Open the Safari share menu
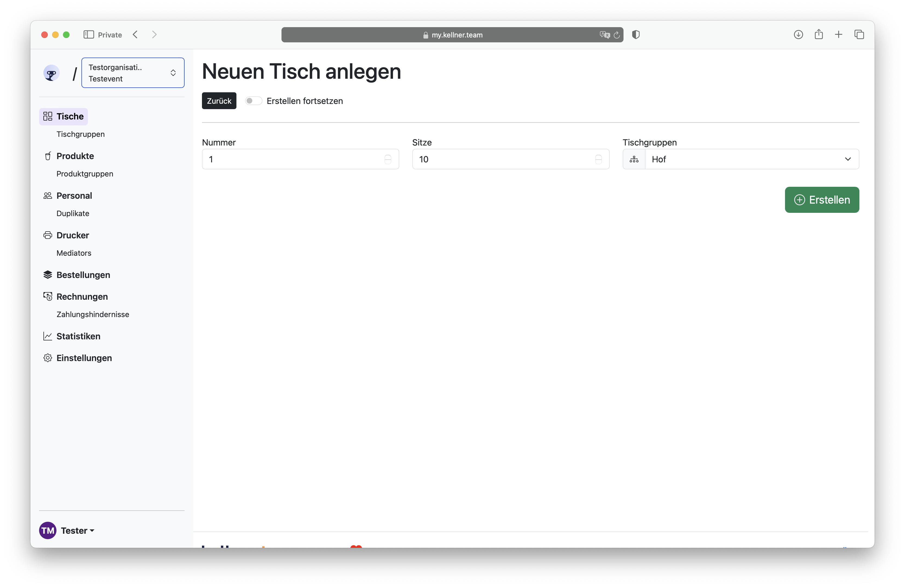905x588 pixels. [x=819, y=34]
